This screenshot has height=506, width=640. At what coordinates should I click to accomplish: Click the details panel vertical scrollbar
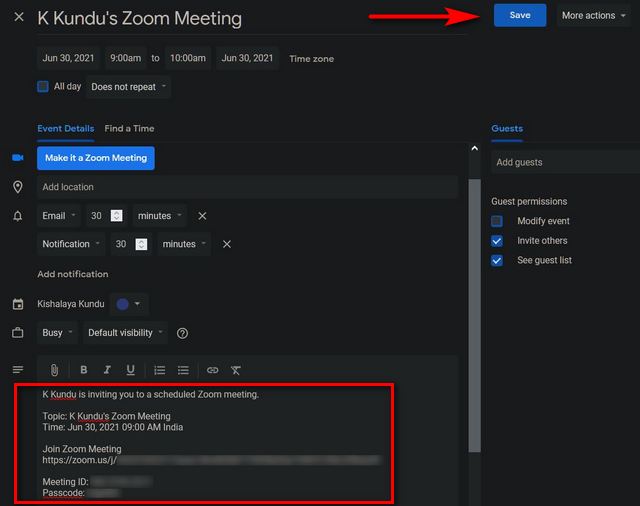tap(474, 315)
